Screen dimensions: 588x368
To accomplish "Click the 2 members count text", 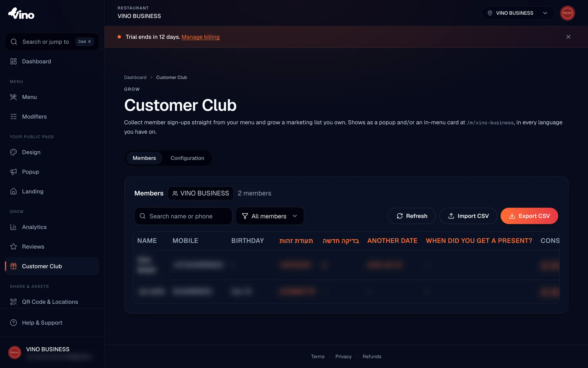I will [x=255, y=193].
